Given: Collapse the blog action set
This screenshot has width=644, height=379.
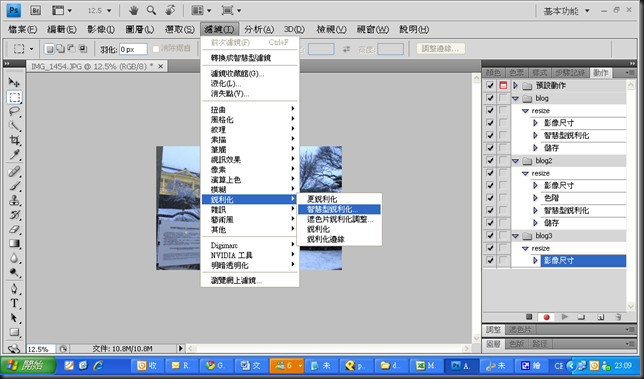Looking at the screenshot, I should coord(515,99).
